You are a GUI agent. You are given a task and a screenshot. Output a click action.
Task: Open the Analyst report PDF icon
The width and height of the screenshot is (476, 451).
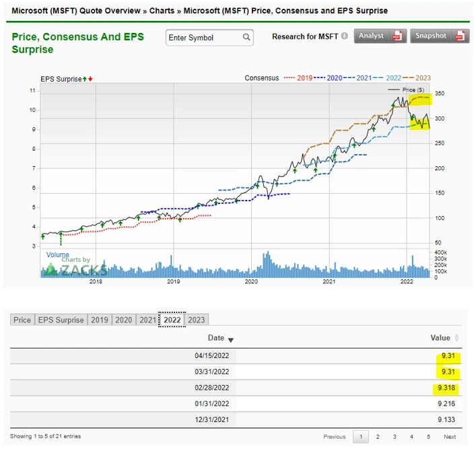[x=397, y=36]
